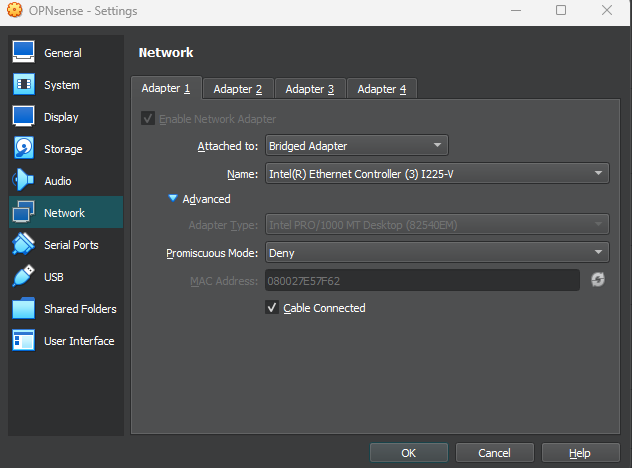Open the USB settings icon
Screen dimensions: 632x468
point(24,277)
